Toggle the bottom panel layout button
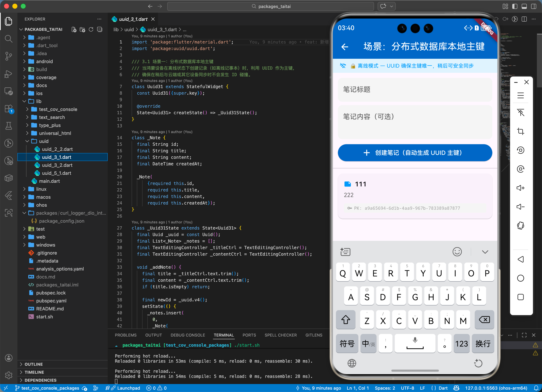 524,7
